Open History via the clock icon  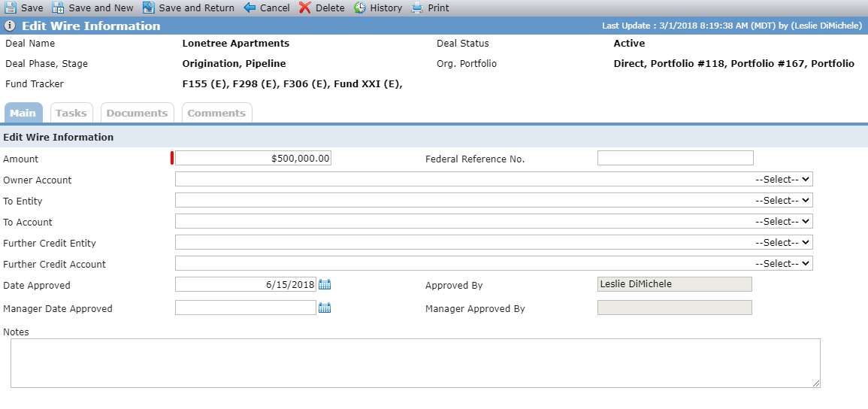click(360, 8)
